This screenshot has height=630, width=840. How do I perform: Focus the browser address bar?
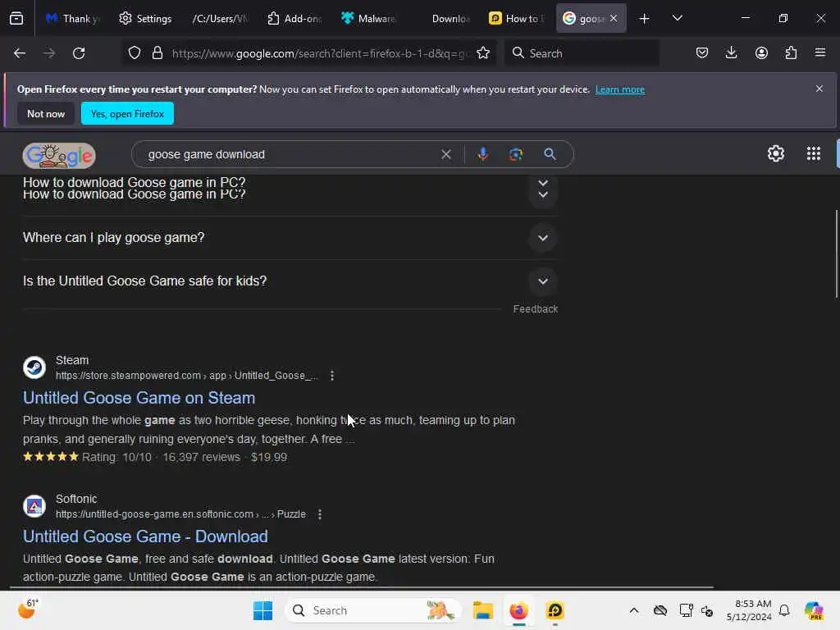pyautogui.click(x=321, y=53)
